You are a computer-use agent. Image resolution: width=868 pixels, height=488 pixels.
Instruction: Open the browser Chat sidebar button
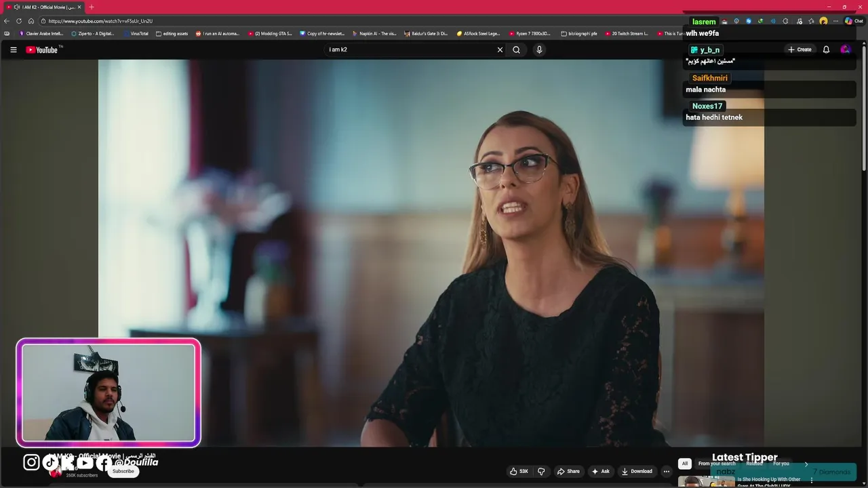click(854, 21)
